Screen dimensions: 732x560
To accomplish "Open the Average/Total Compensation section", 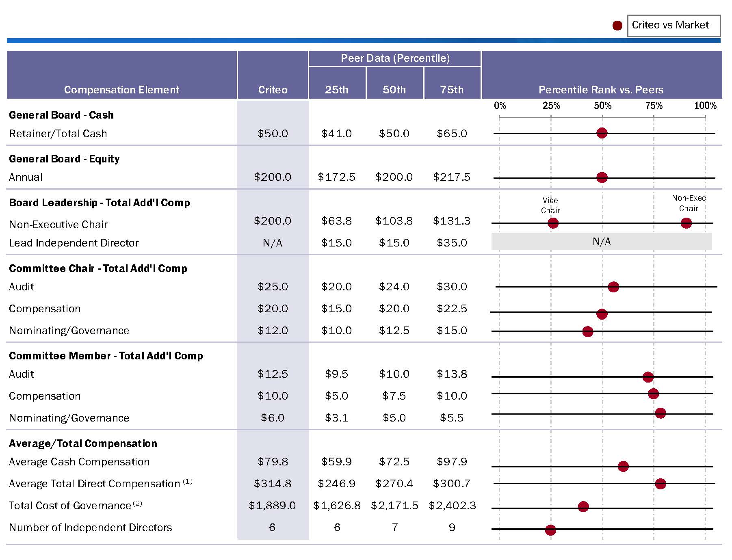I will 83,443.
